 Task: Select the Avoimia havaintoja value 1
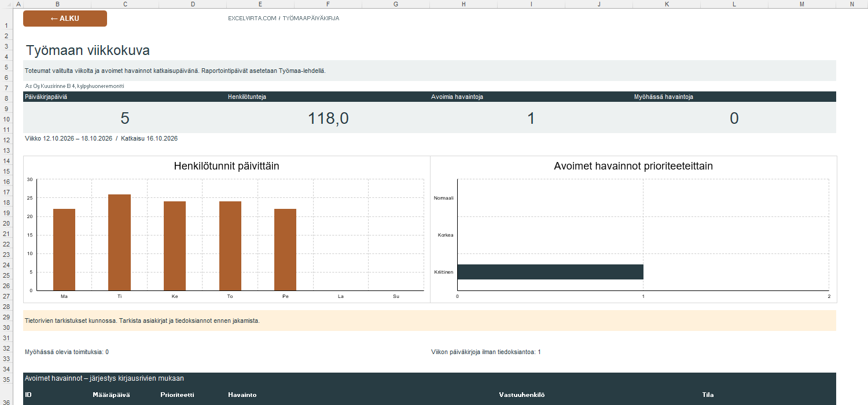531,119
